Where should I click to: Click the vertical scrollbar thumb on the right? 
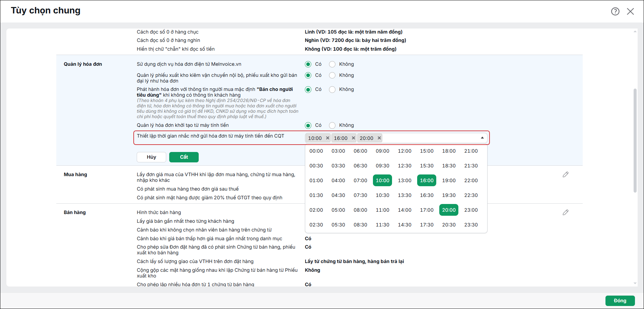tap(635, 140)
